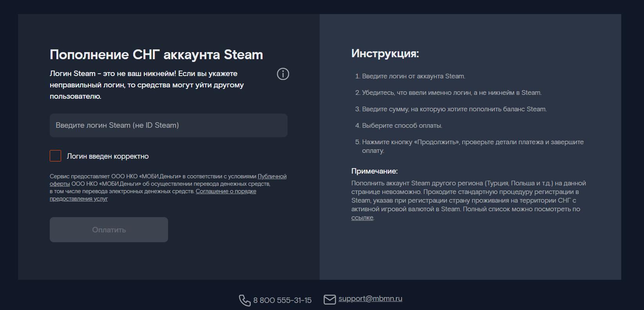This screenshot has height=310, width=644.
Task: Click step "Выберите способ оплаты."
Action: [402, 126]
